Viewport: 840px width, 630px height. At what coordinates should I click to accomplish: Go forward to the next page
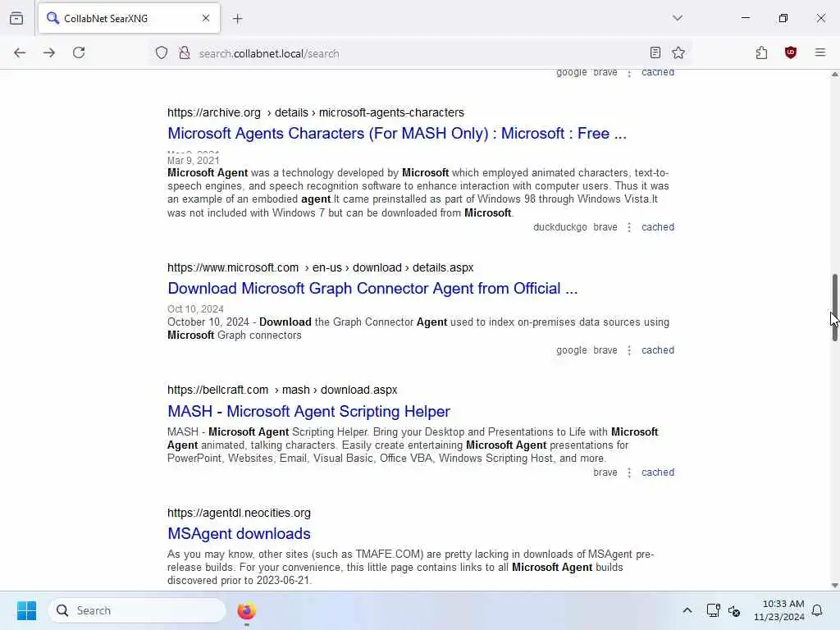coord(49,52)
